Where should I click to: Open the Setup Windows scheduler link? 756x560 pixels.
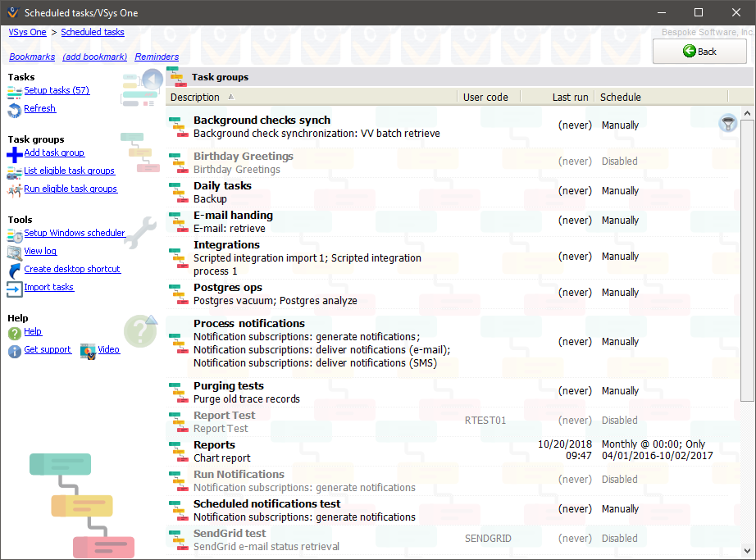[75, 233]
